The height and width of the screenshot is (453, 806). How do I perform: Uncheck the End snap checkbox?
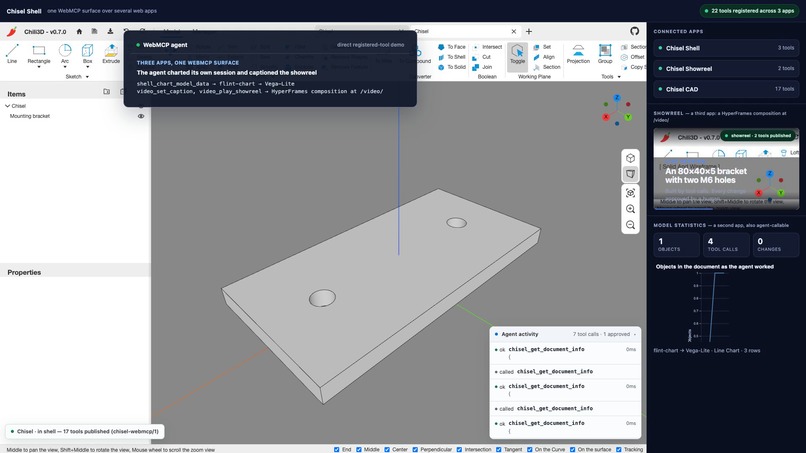click(x=337, y=449)
